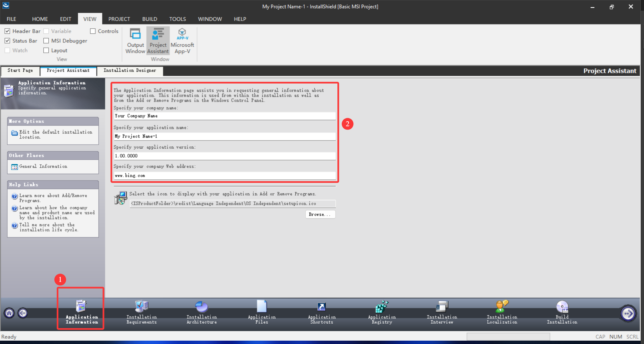Click the application name input field
644x344 pixels.
pos(225,136)
